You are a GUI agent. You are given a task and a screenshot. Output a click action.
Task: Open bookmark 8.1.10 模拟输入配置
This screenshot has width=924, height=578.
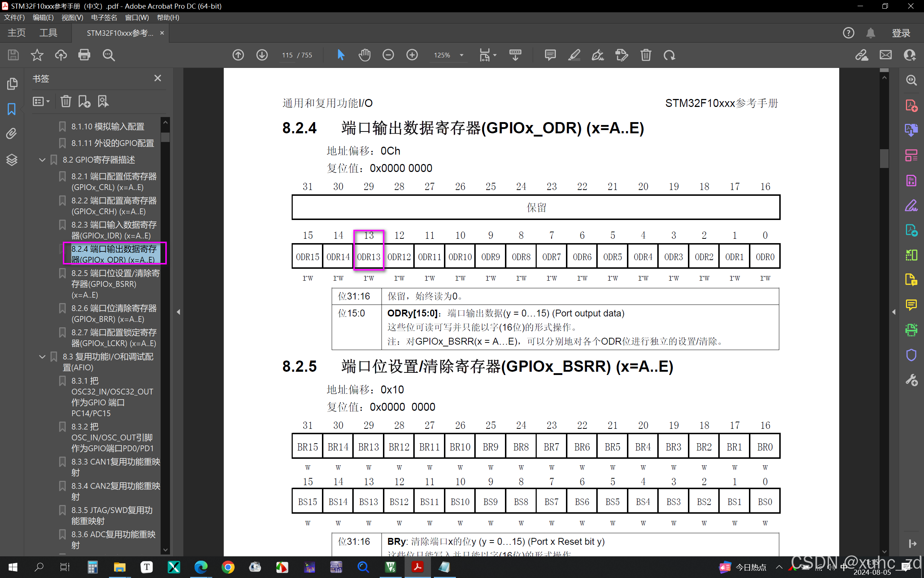(x=108, y=126)
